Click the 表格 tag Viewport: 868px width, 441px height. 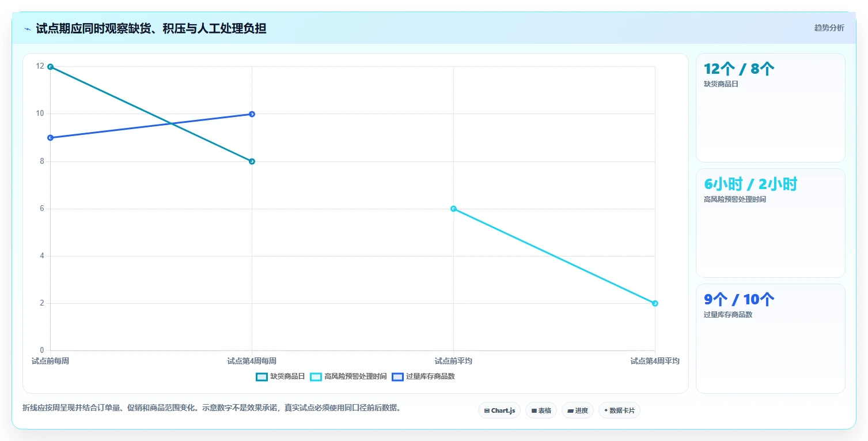[x=541, y=410]
